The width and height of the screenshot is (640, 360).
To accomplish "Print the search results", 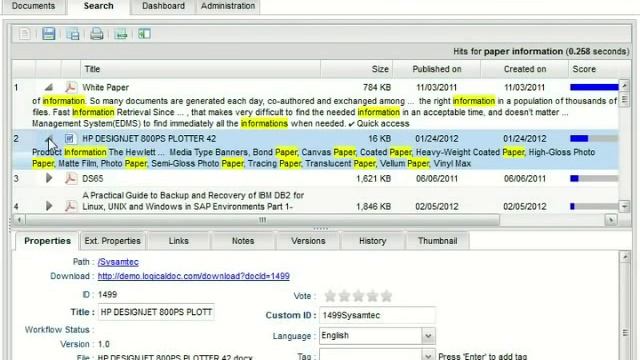I will click(x=96, y=34).
